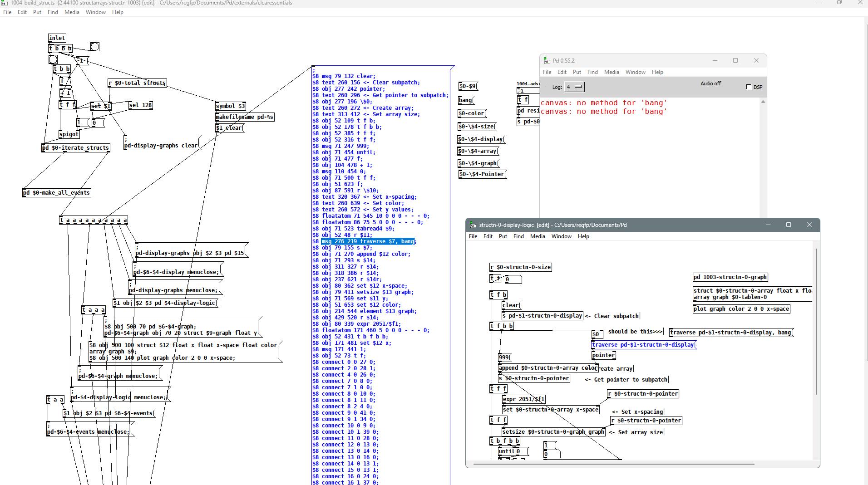Image resolution: width=868 pixels, height=485 pixels.
Task: Click the 'pd-display-graphs clear' message box
Action: [x=163, y=142]
